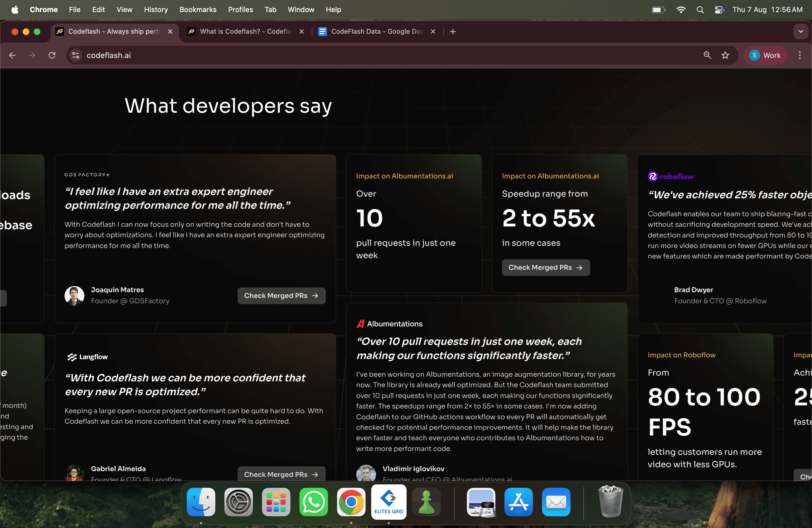Click Check Merged PRs under 2 to 55x
Screen dimensions: 812x528
[545, 267]
